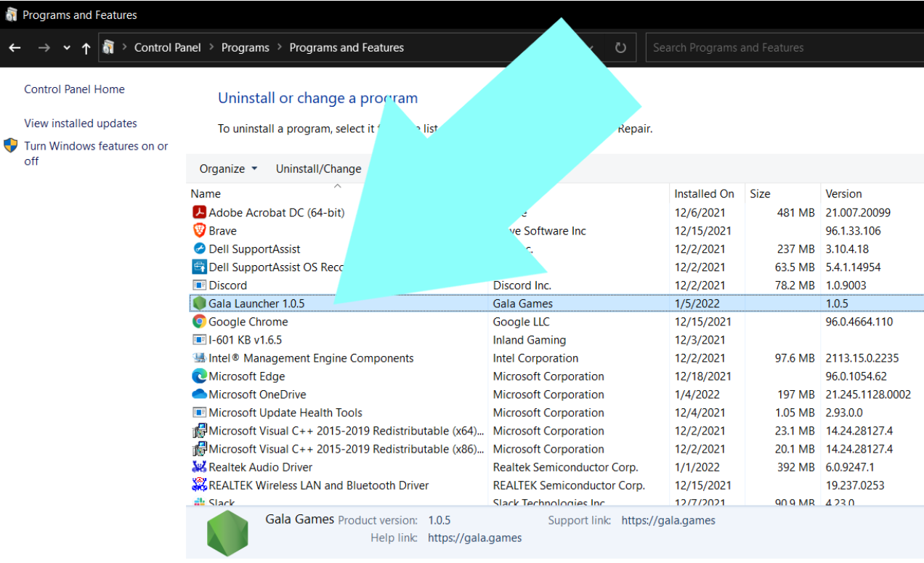The image size is (924, 563).
Task: Click the Control Panel icon in address bar
Action: point(109,48)
